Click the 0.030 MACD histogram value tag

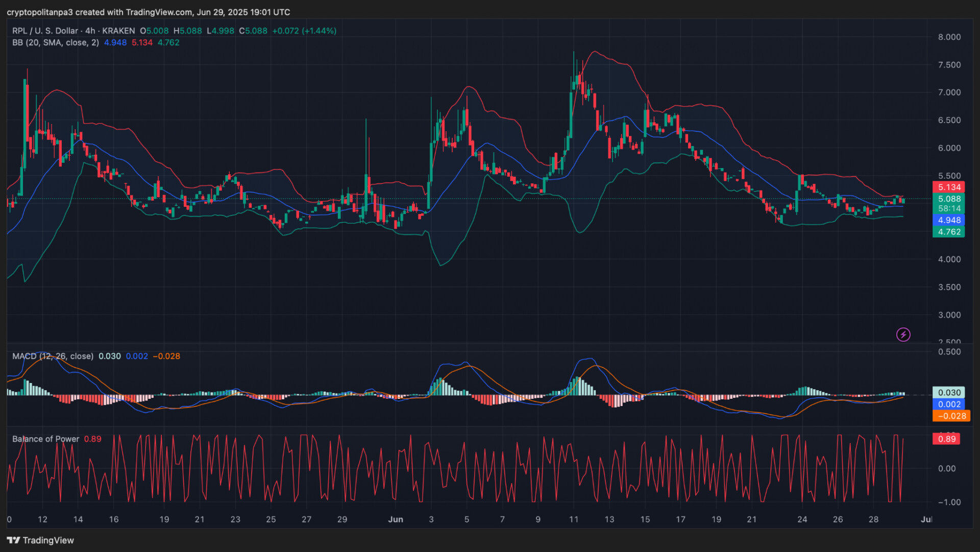click(x=948, y=393)
